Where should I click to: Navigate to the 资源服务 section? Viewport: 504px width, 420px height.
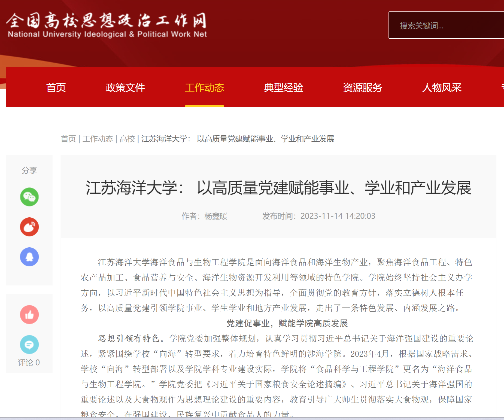(x=362, y=88)
